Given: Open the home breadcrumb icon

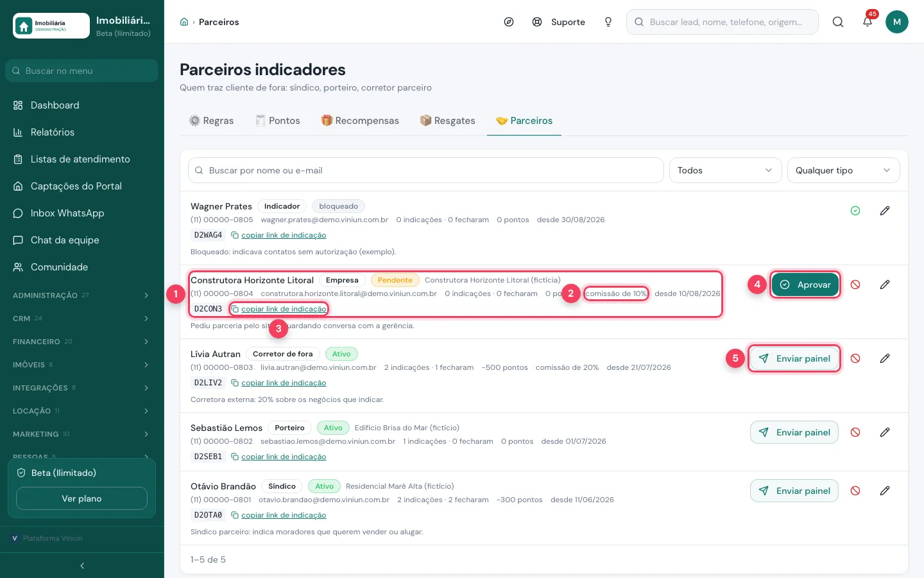Looking at the screenshot, I should pos(184,22).
